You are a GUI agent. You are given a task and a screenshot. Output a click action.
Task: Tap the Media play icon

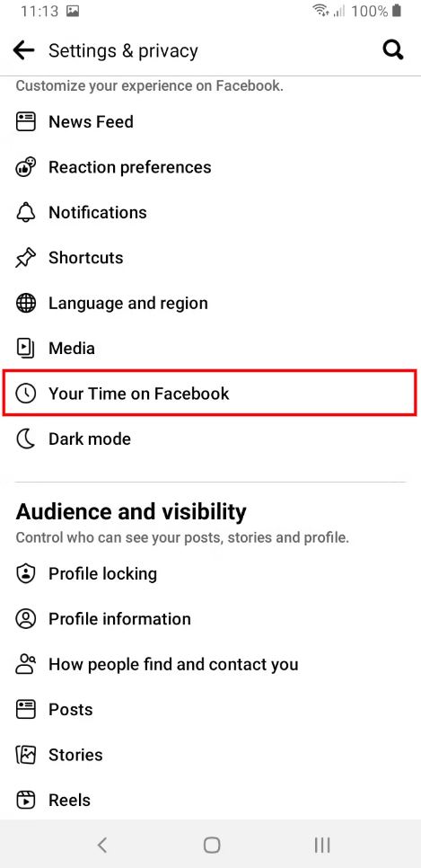[x=25, y=349]
